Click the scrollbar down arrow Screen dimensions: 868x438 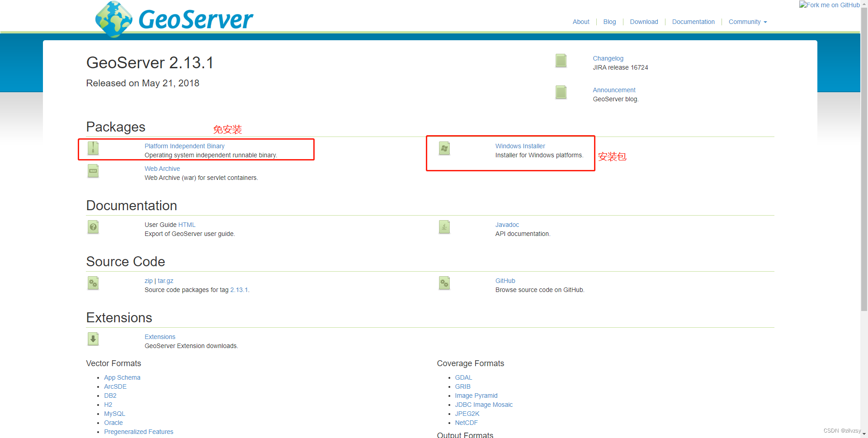point(864,434)
